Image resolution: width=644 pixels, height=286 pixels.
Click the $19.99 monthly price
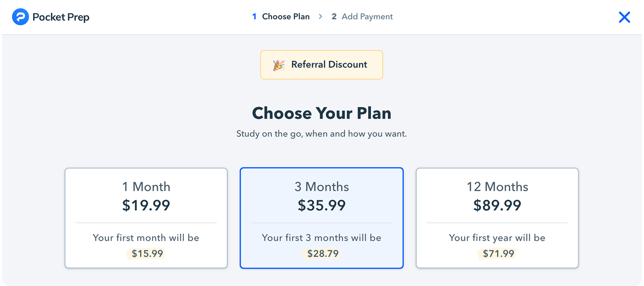coord(146,205)
